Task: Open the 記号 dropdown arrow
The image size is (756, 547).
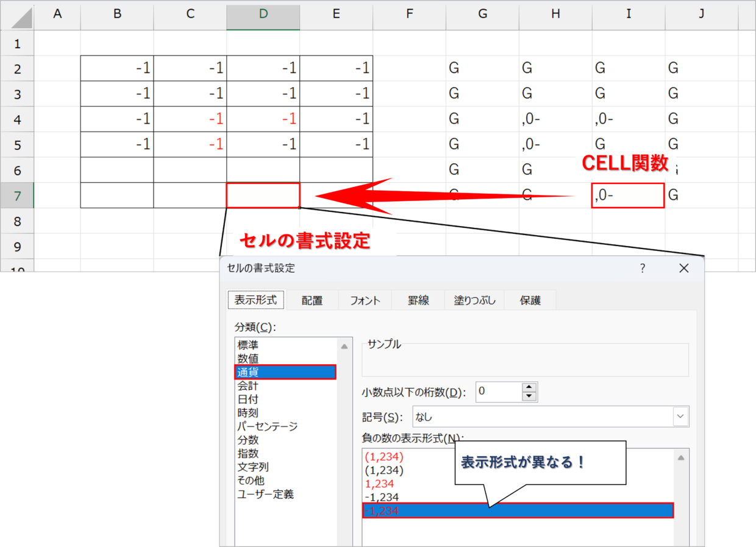Action: pos(680,417)
